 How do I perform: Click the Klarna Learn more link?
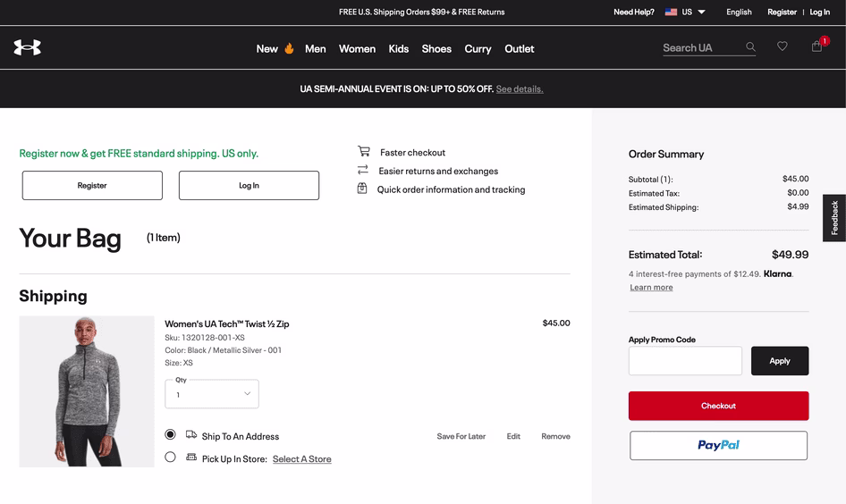click(x=651, y=288)
